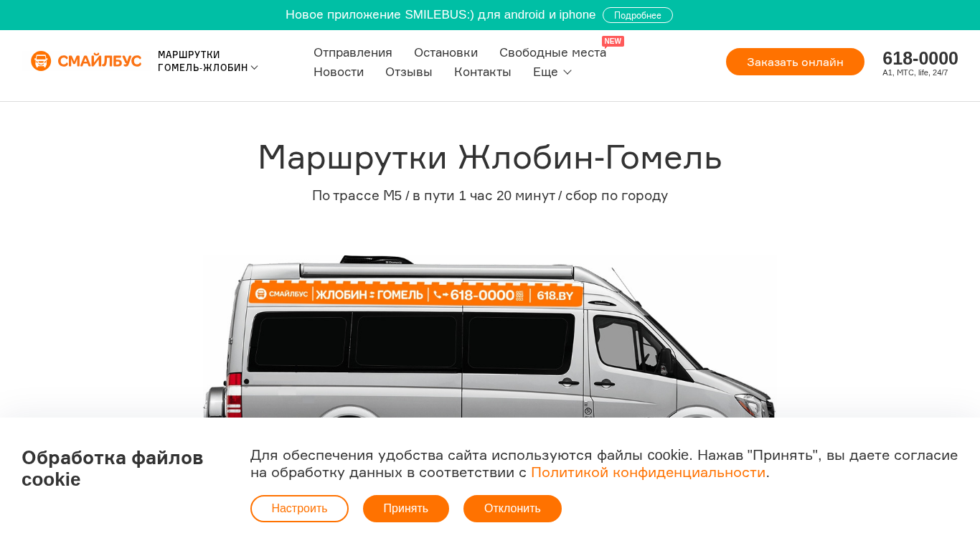Open the Отправления menu item
The height and width of the screenshot is (551, 980).
[353, 52]
